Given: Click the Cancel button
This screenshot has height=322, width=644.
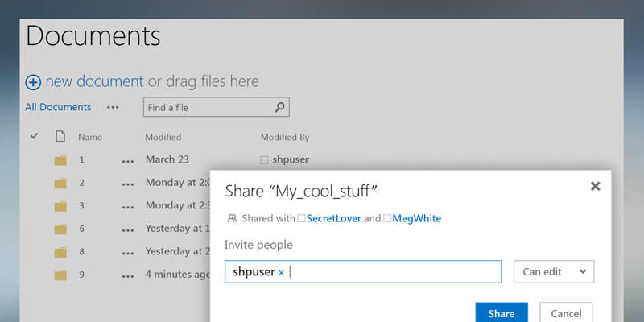Looking at the screenshot, I should click(x=566, y=312).
